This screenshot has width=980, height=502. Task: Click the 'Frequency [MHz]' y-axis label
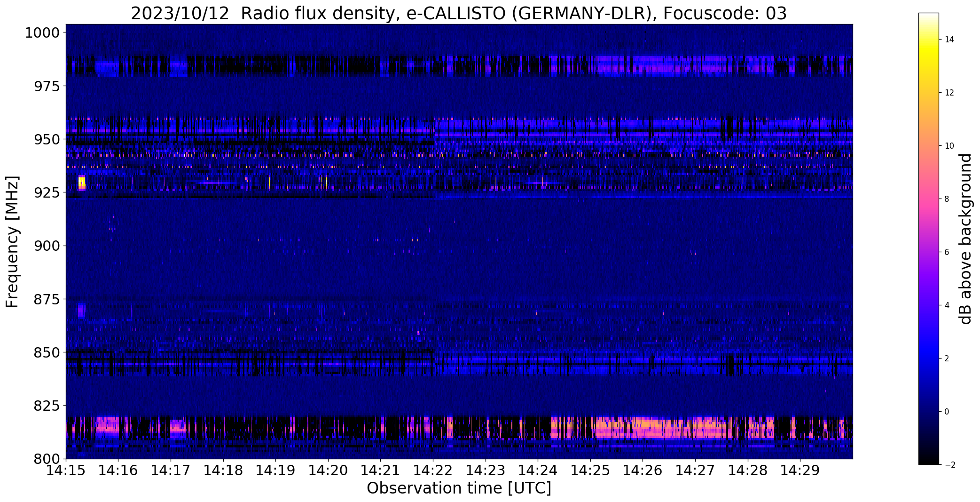point(12,242)
